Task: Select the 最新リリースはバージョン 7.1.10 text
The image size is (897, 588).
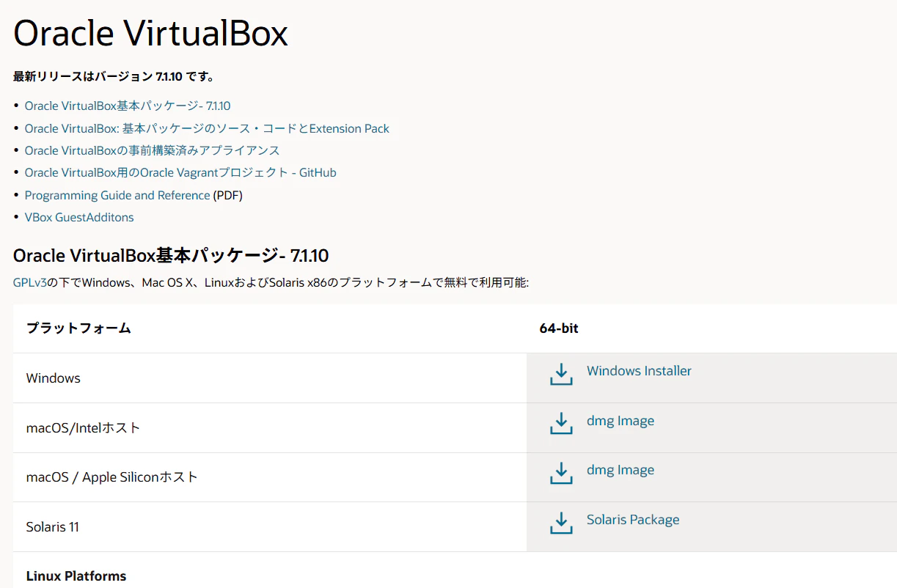Action: 114,76
